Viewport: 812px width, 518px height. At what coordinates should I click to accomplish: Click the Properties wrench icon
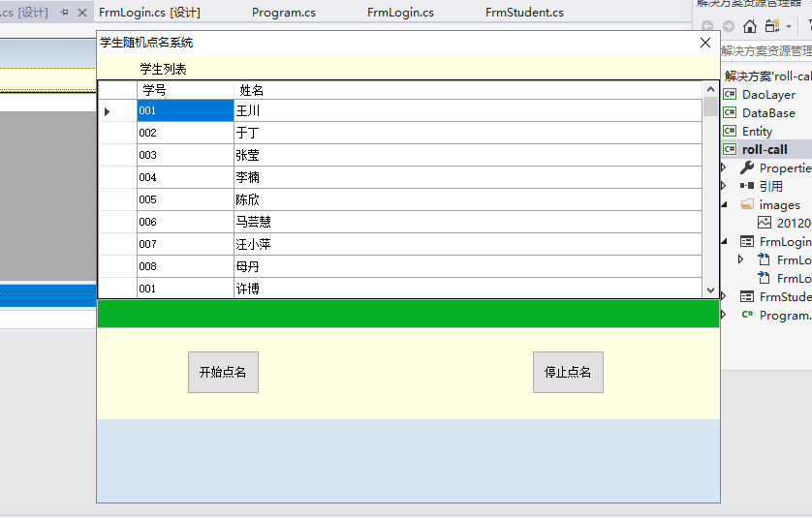tap(747, 168)
